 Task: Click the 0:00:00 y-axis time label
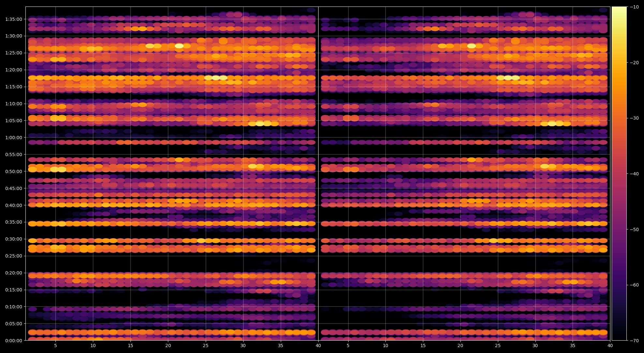(13, 341)
